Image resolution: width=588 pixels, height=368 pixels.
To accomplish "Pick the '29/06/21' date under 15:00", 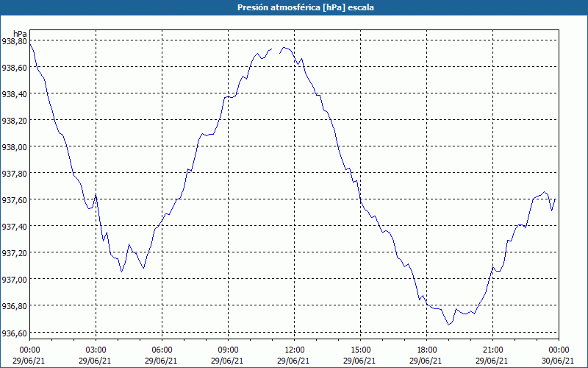I will click(x=359, y=361).
